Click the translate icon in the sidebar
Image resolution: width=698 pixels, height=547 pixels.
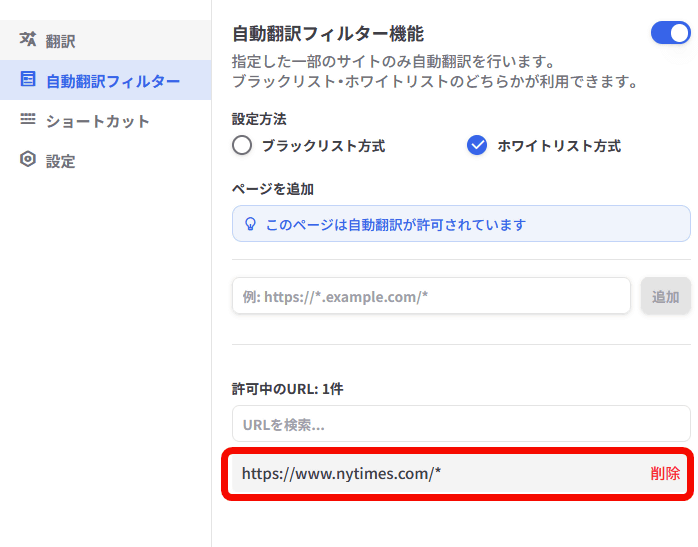point(28,40)
